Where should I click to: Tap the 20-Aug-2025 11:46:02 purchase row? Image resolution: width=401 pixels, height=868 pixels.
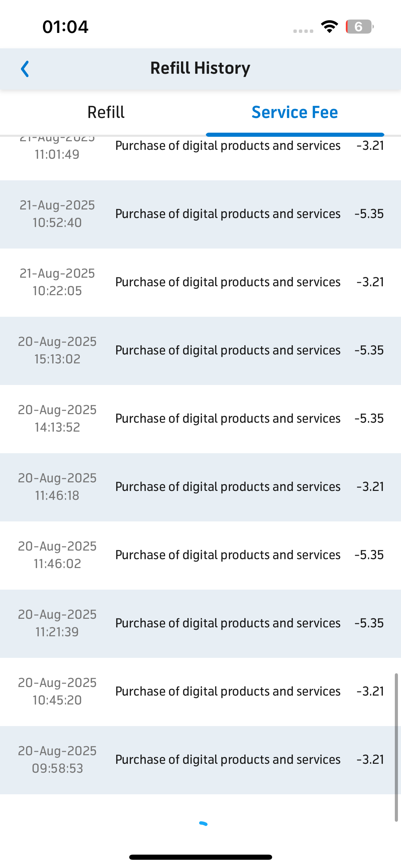pyautogui.click(x=200, y=555)
